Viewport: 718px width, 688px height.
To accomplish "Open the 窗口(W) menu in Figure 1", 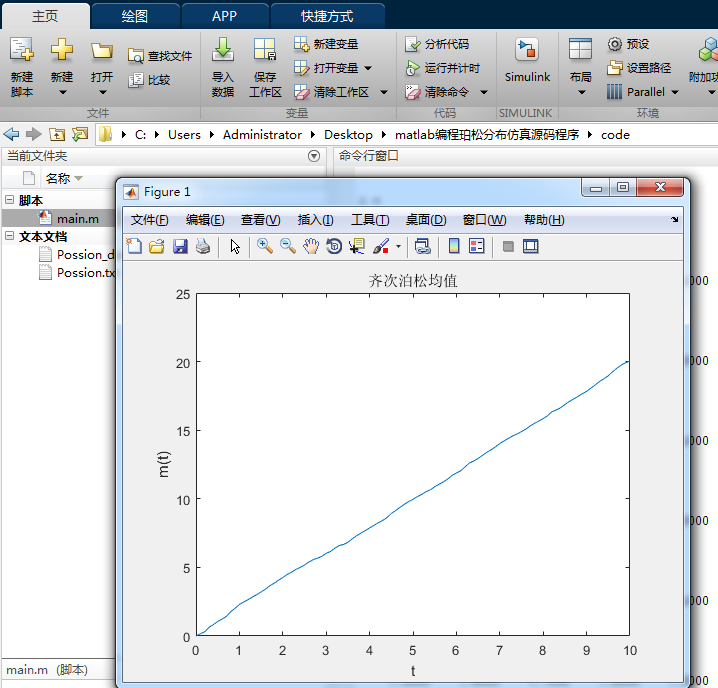I will tap(484, 220).
